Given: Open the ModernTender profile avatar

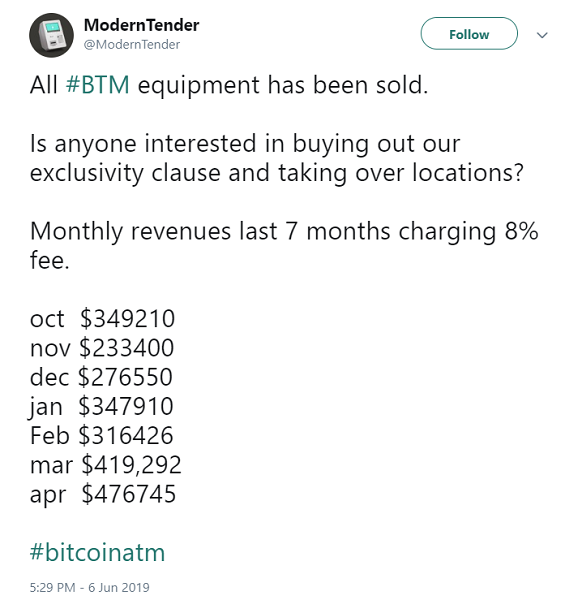Looking at the screenshot, I should pos(51,35).
